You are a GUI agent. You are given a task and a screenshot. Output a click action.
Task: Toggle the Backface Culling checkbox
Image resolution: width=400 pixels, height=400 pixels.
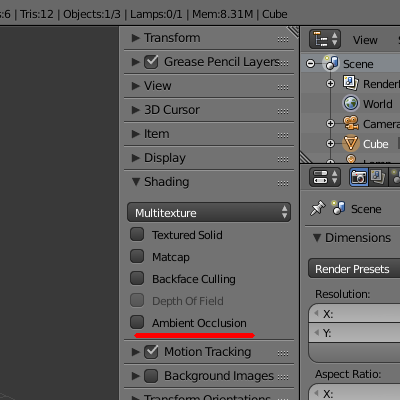click(x=137, y=278)
